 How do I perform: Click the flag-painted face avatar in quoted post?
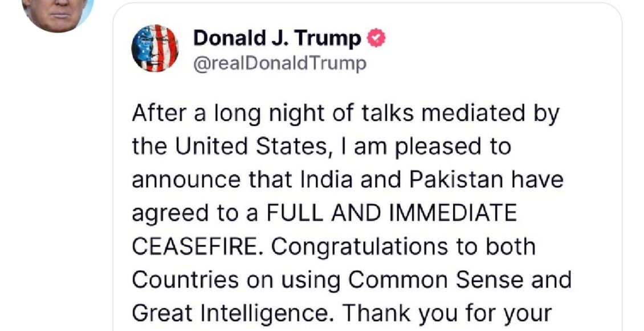pos(155,48)
